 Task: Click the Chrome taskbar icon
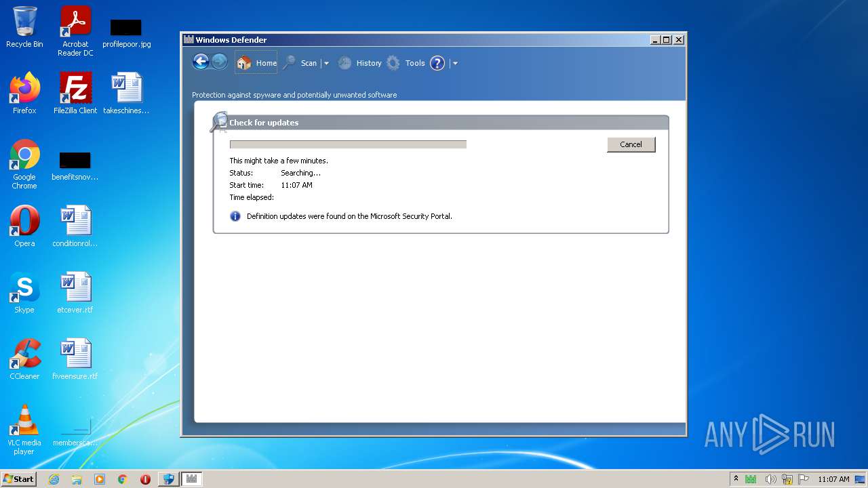[x=123, y=479]
